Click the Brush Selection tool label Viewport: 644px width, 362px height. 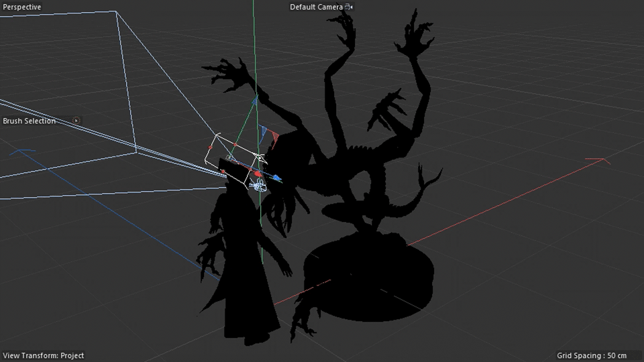tap(29, 121)
